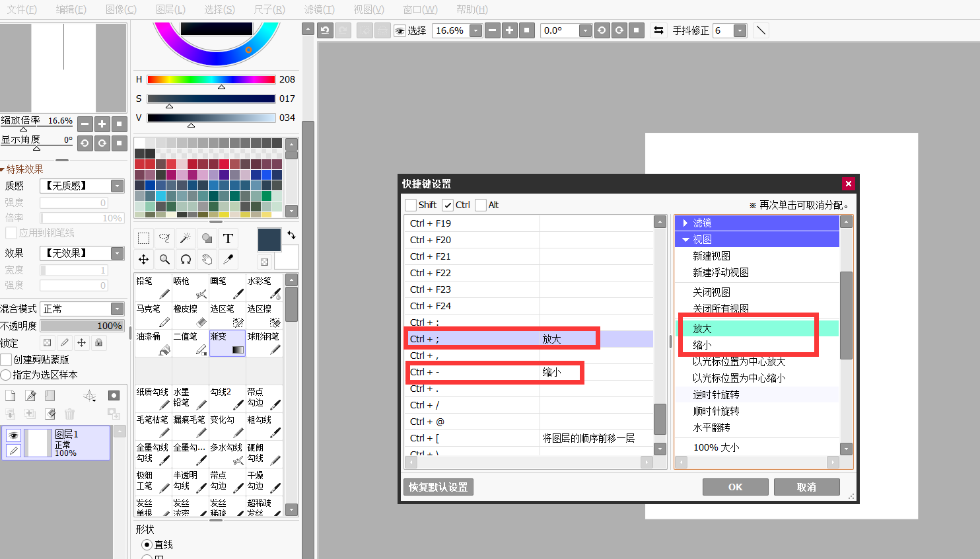The height and width of the screenshot is (559, 980).
Task: Click the 恢复默认设置 button
Action: 438,487
